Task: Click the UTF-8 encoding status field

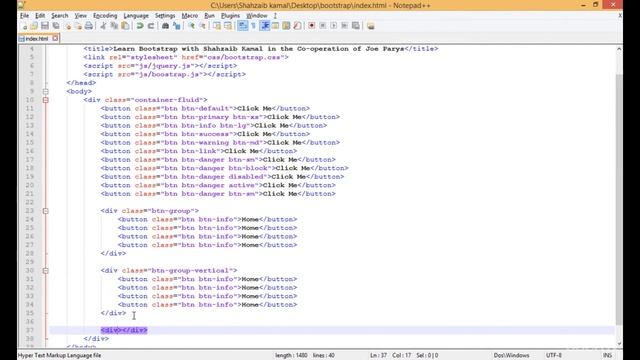Action: click(554, 355)
